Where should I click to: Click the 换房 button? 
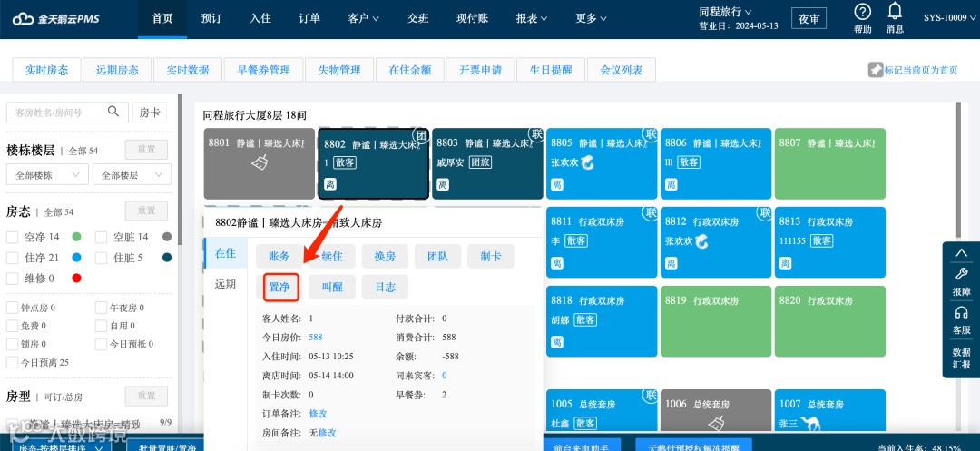pos(385,256)
